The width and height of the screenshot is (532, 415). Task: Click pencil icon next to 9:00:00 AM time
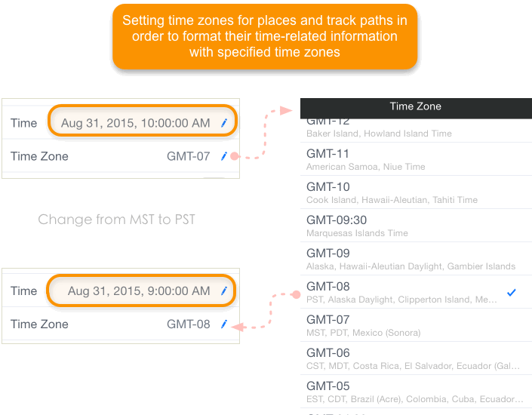point(224,290)
